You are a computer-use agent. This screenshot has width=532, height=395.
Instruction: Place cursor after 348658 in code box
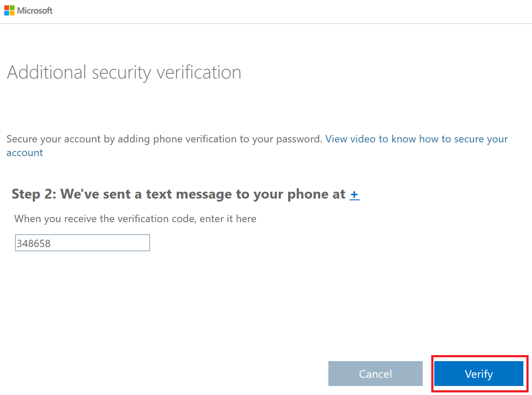point(52,244)
